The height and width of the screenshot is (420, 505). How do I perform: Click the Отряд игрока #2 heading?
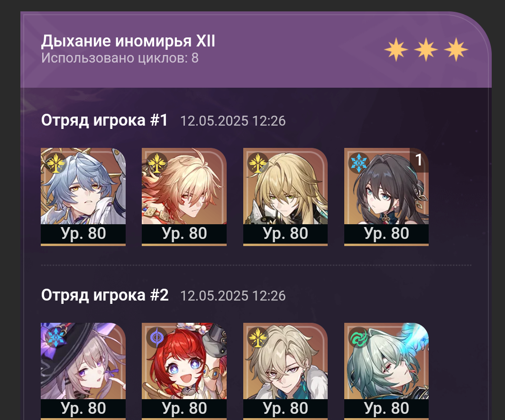[x=105, y=295]
